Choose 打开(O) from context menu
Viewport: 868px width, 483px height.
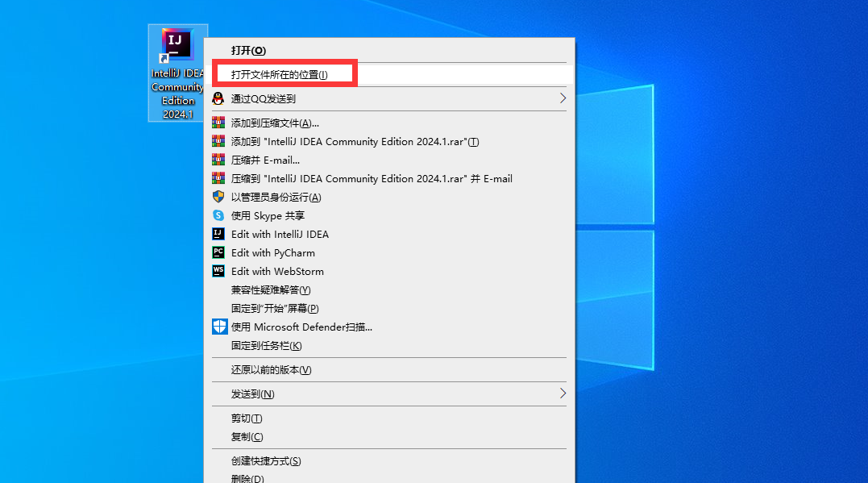(x=390, y=51)
